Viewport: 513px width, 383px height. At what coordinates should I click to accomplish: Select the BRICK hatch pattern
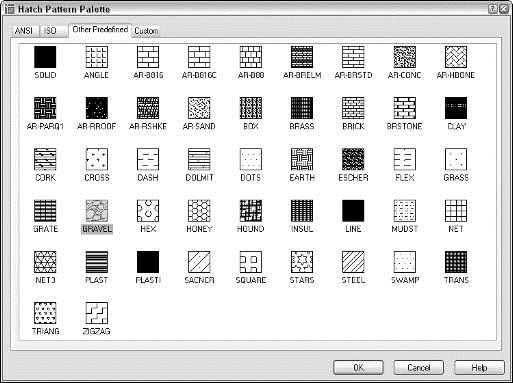pos(353,108)
